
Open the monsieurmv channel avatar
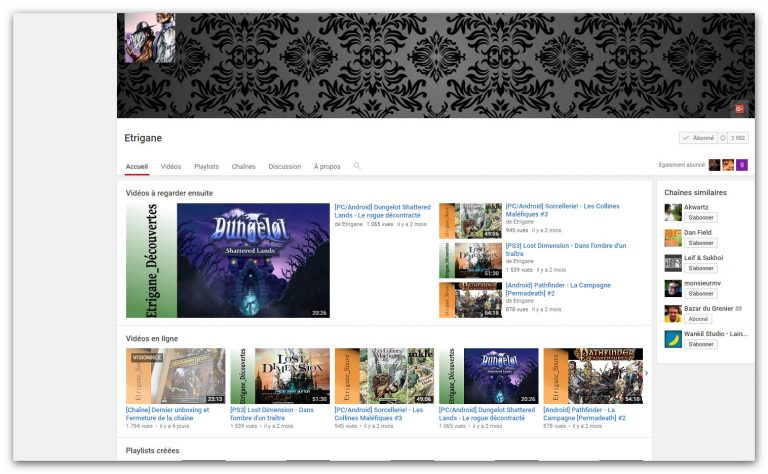(x=673, y=288)
